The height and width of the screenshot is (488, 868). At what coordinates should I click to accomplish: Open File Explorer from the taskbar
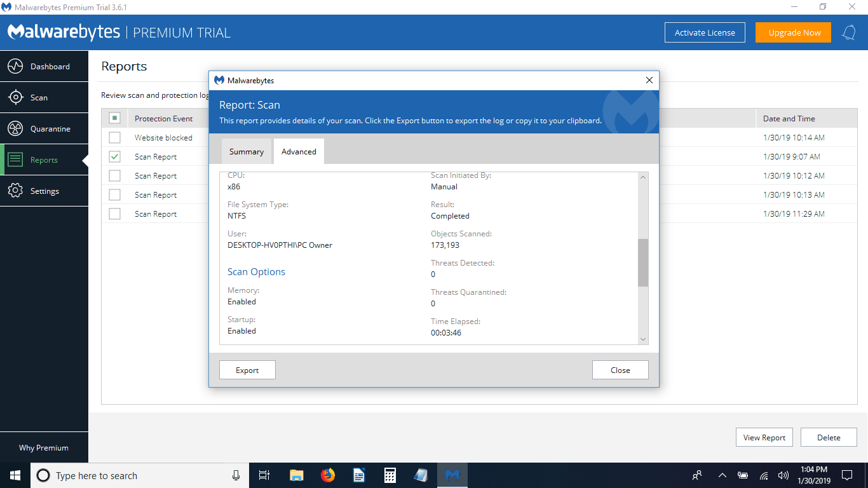[x=297, y=475]
